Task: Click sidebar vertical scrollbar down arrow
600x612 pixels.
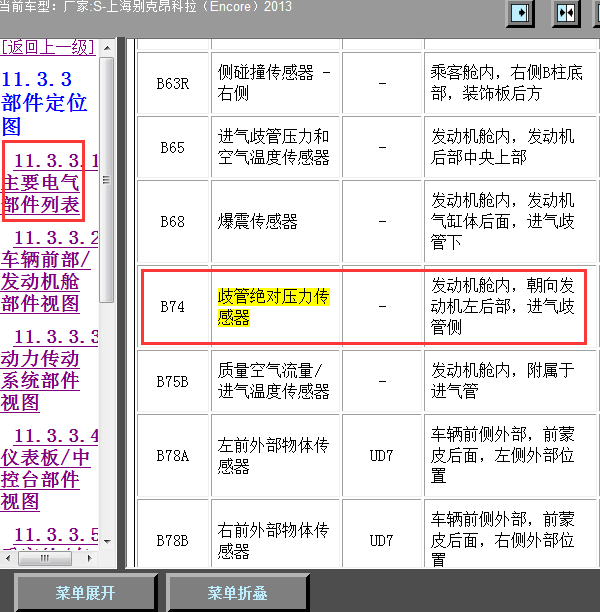Action: point(107,541)
